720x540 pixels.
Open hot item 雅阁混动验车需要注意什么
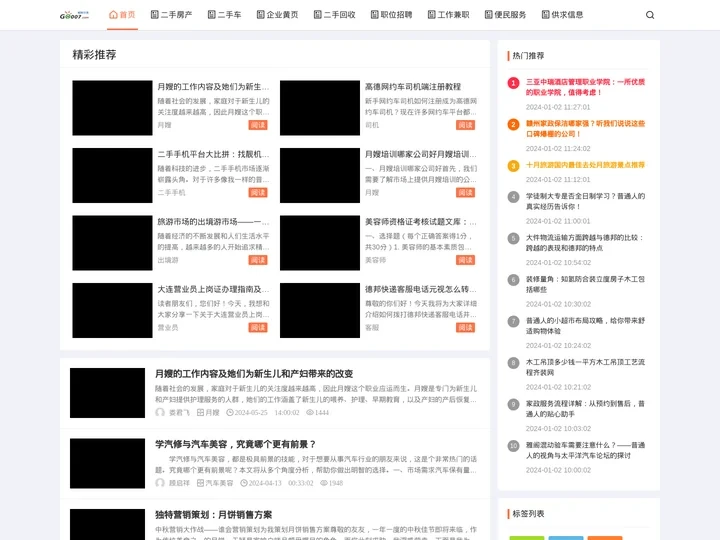(585, 450)
